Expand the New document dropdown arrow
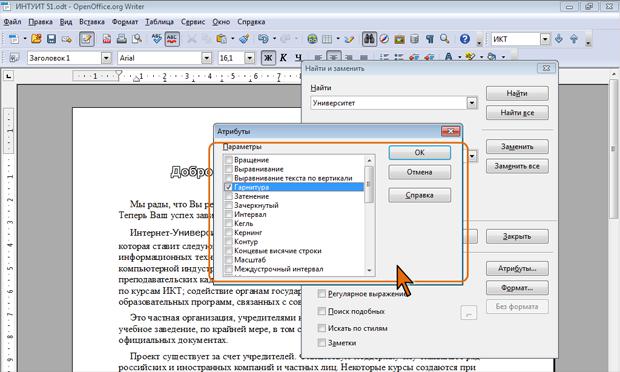This screenshot has height=372, width=620. point(25,39)
